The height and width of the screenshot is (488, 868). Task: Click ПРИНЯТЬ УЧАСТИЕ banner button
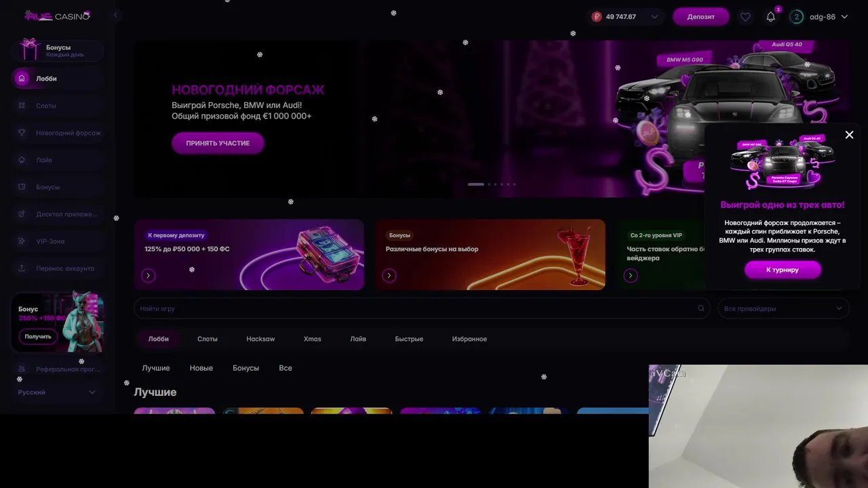pyautogui.click(x=218, y=143)
